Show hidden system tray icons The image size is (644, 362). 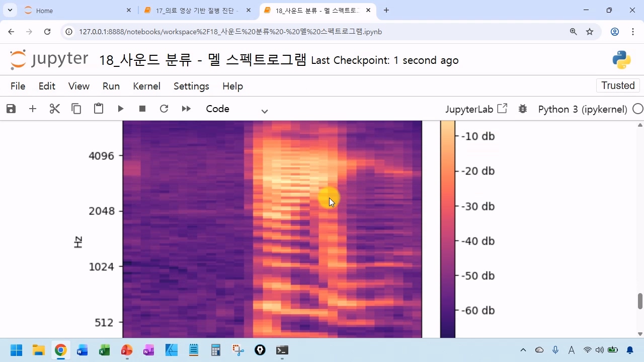523,350
